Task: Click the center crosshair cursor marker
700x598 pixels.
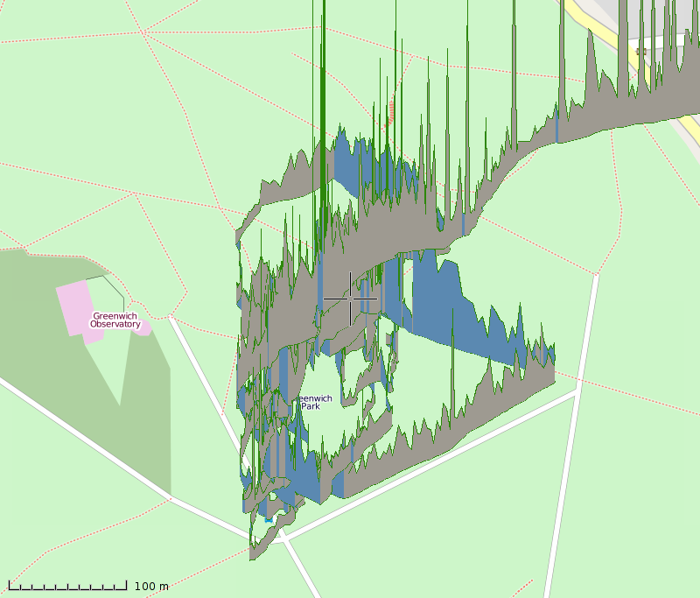Action: click(x=351, y=299)
